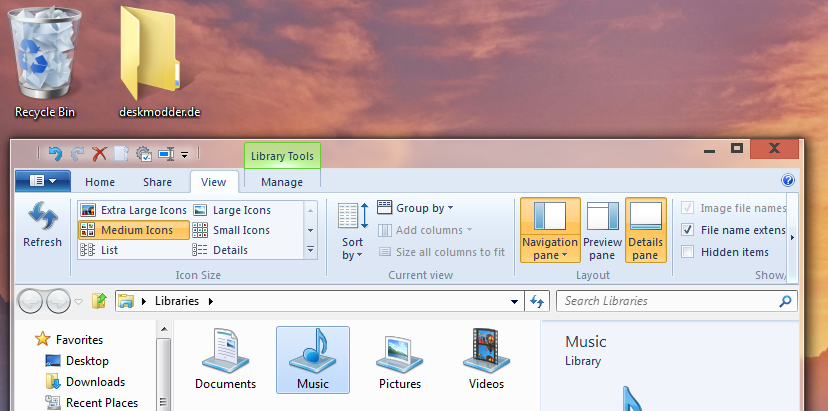Select Favorites in the navigation pane
This screenshot has height=411, width=828.
(x=69, y=340)
